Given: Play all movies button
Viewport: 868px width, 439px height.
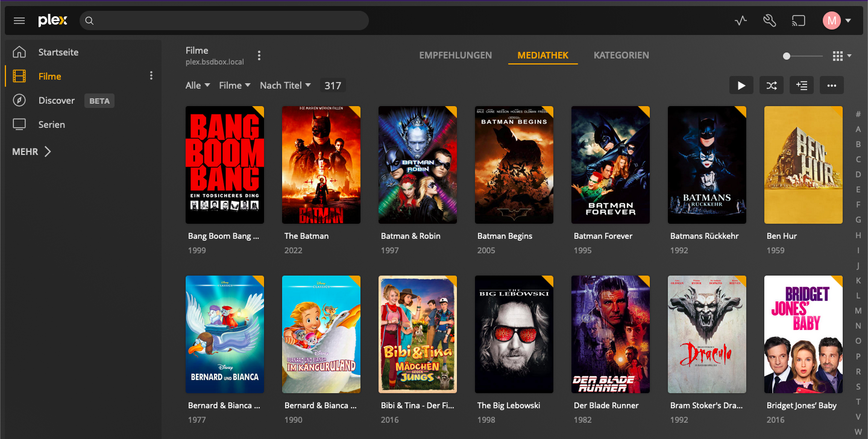Looking at the screenshot, I should pyautogui.click(x=741, y=86).
